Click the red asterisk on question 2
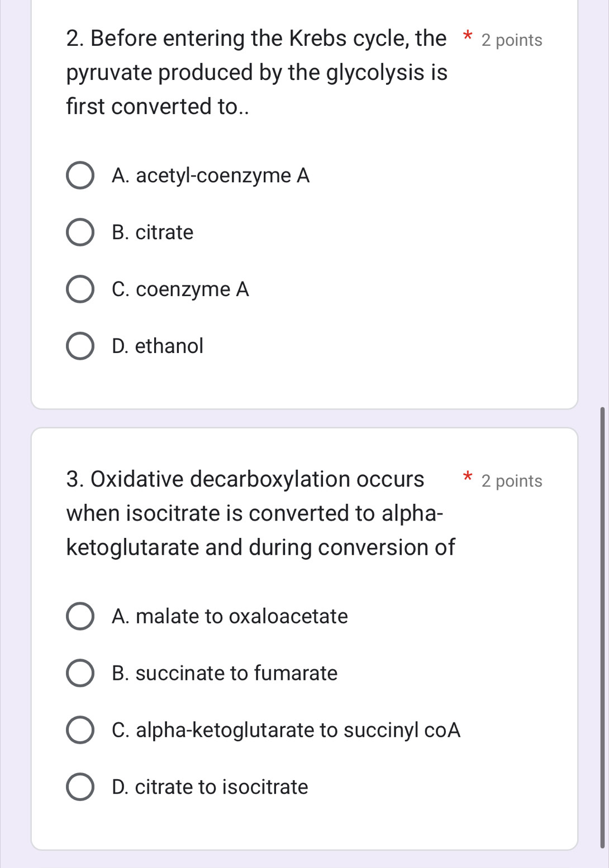This screenshot has height=868, width=609. click(x=467, y=35)
